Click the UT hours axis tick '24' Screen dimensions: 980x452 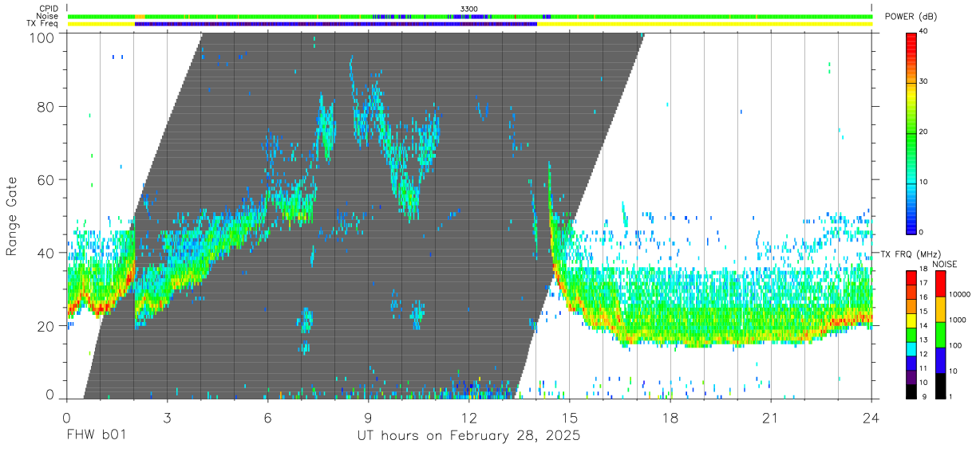[871, 417]
